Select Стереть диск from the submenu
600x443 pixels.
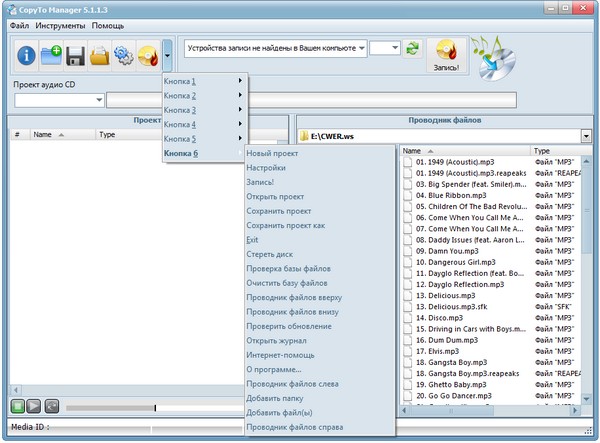click(270, 254)
